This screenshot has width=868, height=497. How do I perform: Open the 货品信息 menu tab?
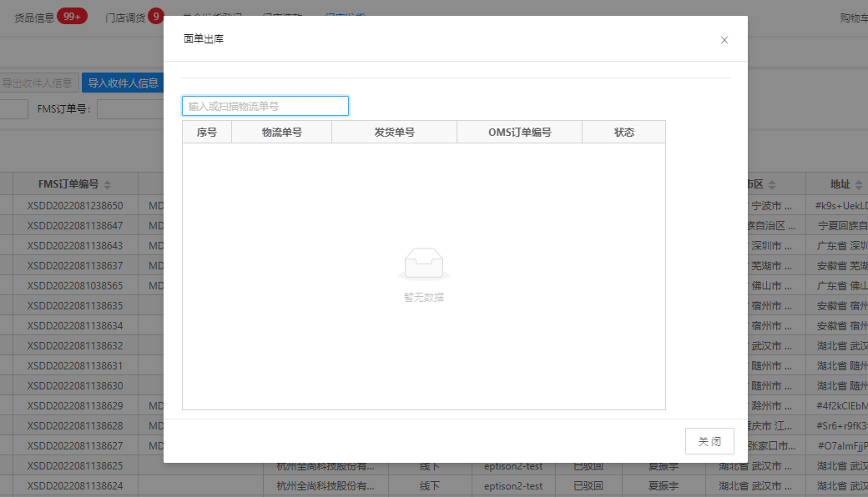click(34, 18)
